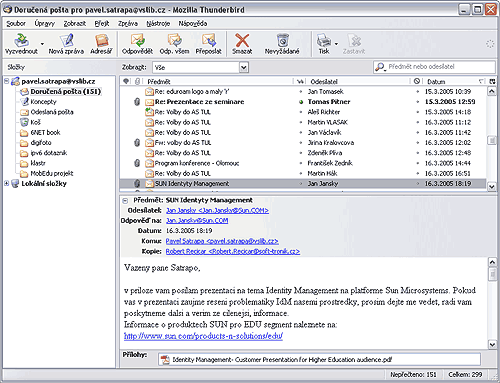Viewport: 500px width, 383px height.
Task: Compose with Nová zpráva icon
Action: pos(66,43)
